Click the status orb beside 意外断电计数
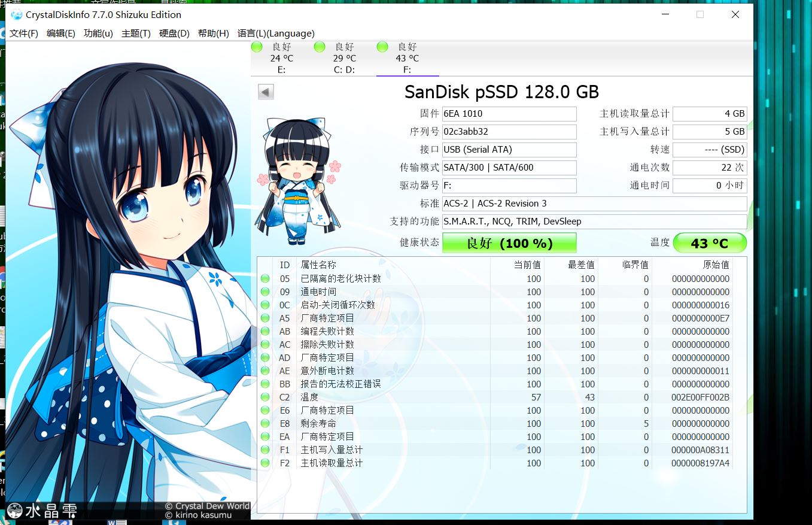812x525 pixels. (x=265, y=371)
